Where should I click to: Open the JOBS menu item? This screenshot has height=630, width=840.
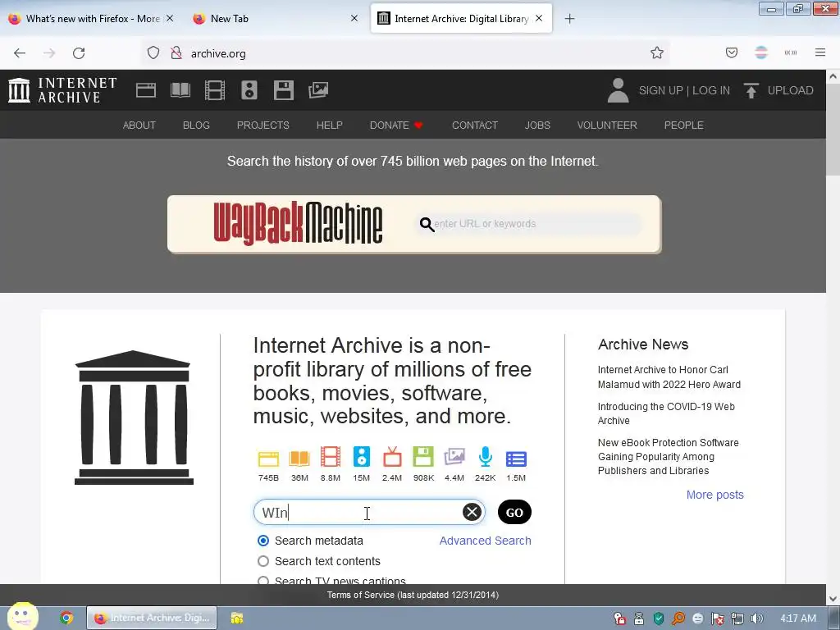coord(537,125)
